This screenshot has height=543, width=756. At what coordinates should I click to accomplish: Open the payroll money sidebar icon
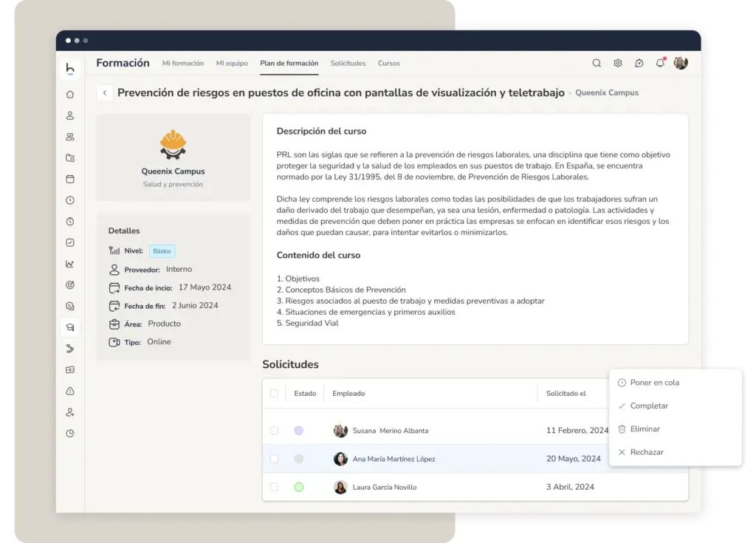click(70, 369)
